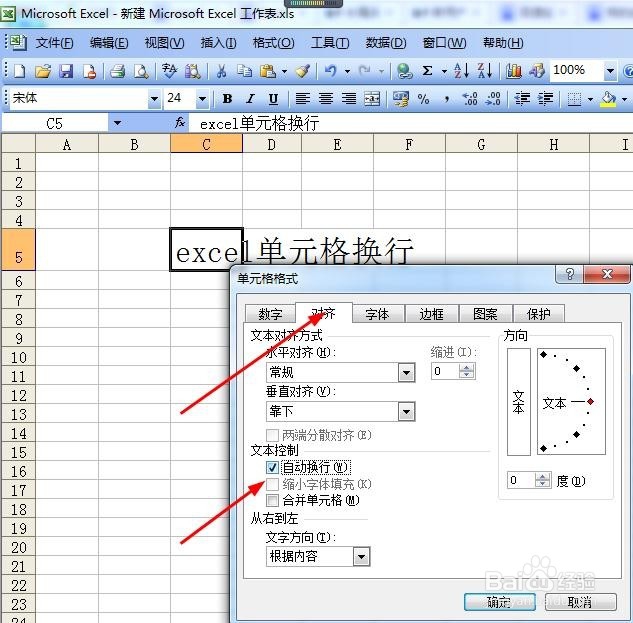Insert a hyperlink using the globe icon
Viewport: 633px width, 623px height.
pos(404,71)
